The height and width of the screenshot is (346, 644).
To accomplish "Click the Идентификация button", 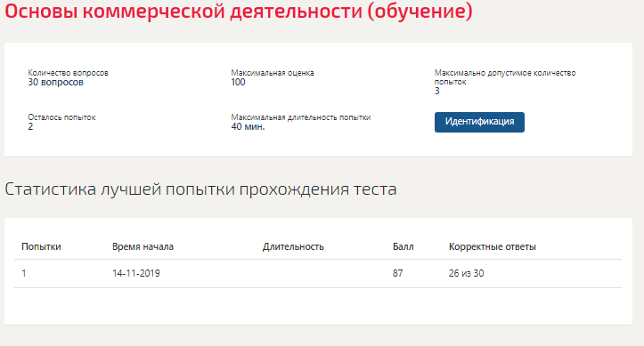I will (479, 122).
